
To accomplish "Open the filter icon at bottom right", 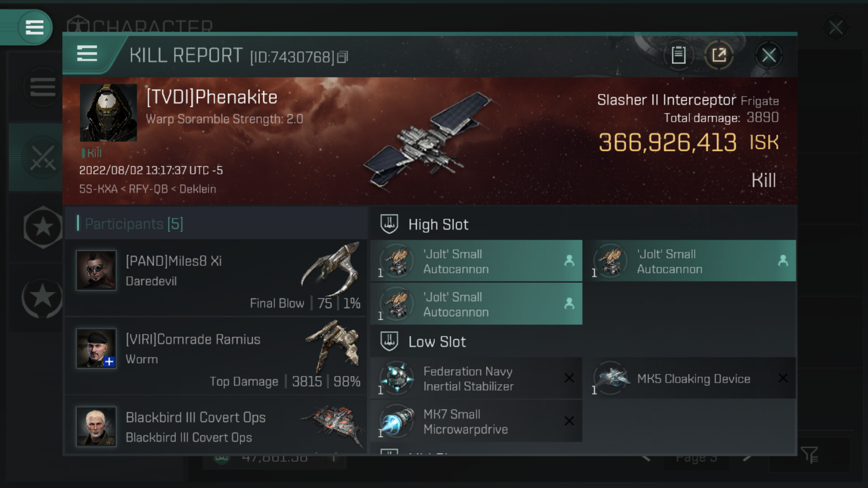I will [x=809, y=455].
